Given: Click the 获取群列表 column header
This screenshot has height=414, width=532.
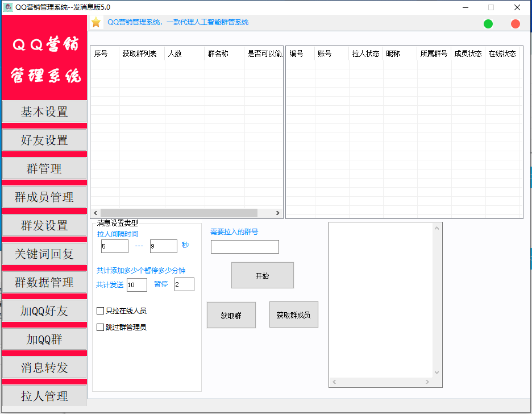Looking at the screenshot, I should 142,53.
